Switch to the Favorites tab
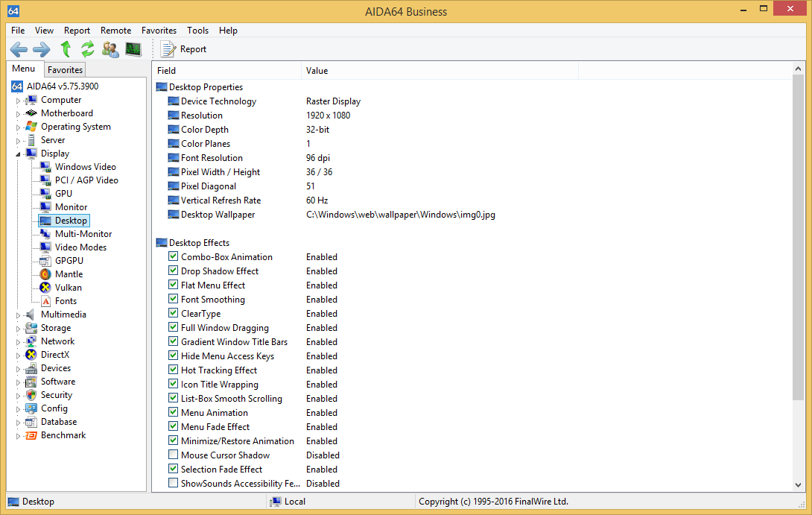 coord(65,70)
